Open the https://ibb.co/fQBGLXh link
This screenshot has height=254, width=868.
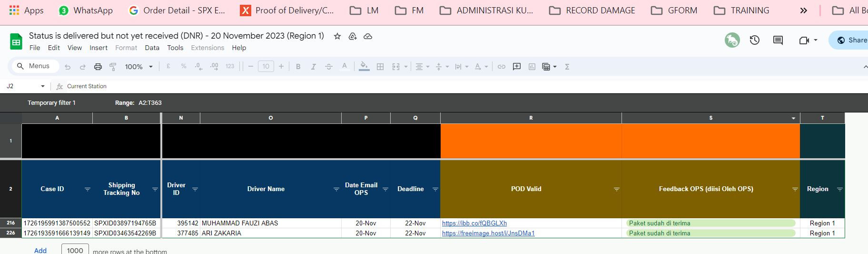pyautogui.click(x=474, y=223)
